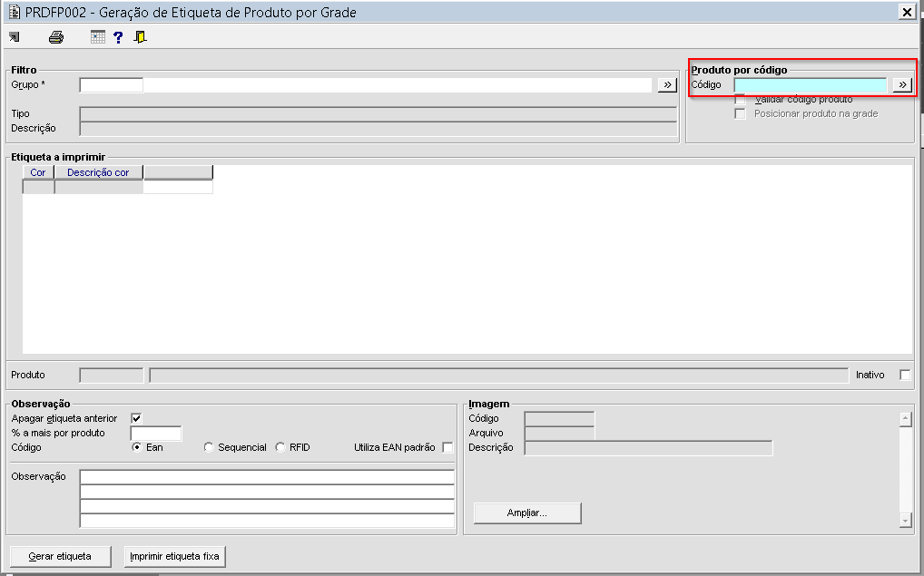Click the printer toolbar icon
Image resolution: width=924 pixels, height=576 pixels.
click(56, 37)
